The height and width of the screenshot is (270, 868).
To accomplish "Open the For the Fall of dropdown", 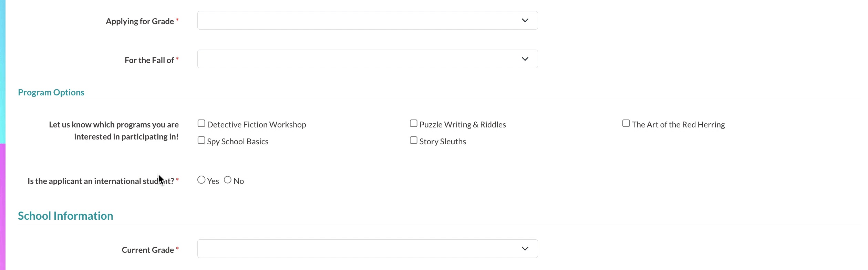I will (367, 59).
